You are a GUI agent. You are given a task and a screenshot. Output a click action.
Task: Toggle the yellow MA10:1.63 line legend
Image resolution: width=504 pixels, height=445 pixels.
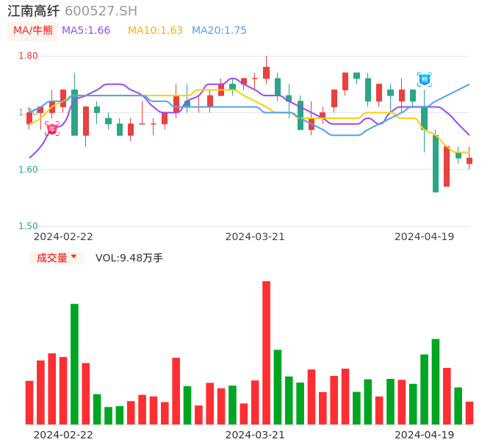point(155,30)
